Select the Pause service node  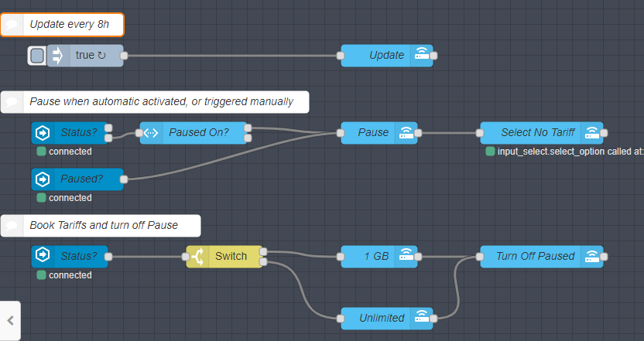[379, 132]
